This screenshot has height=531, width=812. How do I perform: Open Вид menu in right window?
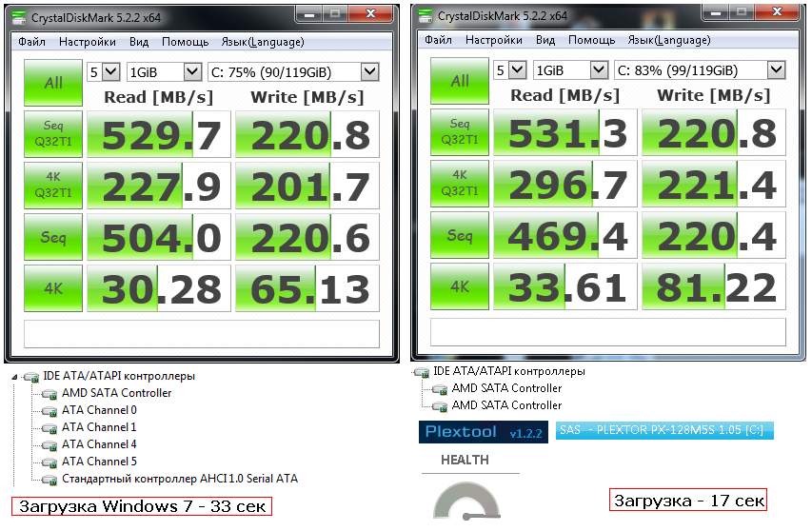pos(545,40)
